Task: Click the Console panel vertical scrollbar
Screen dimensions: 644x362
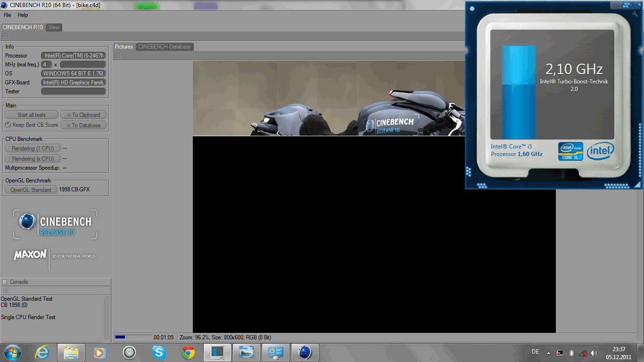Action: pos(107,318)
